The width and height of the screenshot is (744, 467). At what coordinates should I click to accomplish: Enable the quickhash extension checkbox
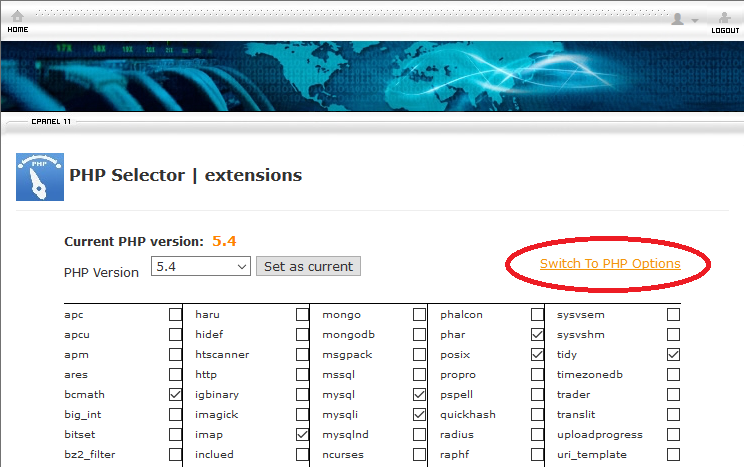[537, 414]
